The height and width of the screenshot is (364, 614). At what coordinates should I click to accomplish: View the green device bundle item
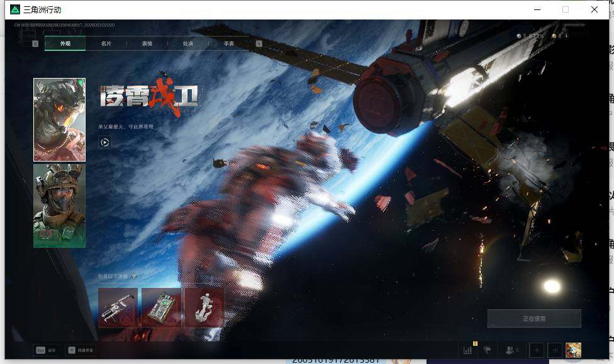161,307
